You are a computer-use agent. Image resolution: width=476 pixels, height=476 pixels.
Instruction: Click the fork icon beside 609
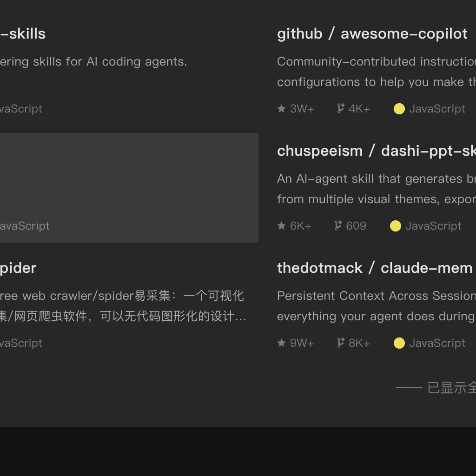coord(338,225)
